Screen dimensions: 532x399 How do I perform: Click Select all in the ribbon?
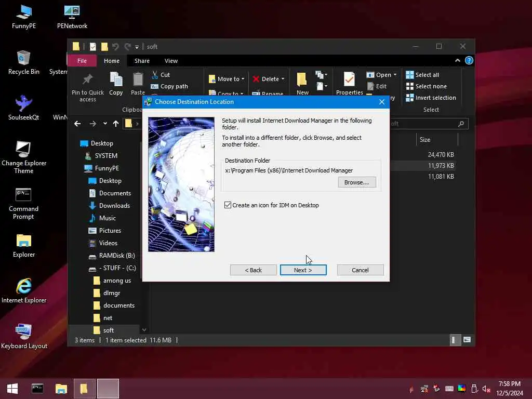pyautogui.click(x=422, y=75)
